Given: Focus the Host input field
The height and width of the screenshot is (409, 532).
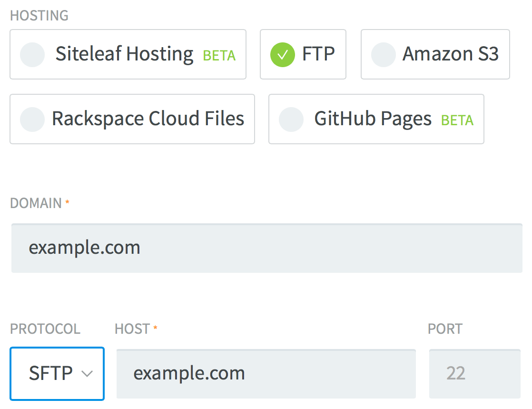Looking at the screenshot, I should click(x=266, y=374).
